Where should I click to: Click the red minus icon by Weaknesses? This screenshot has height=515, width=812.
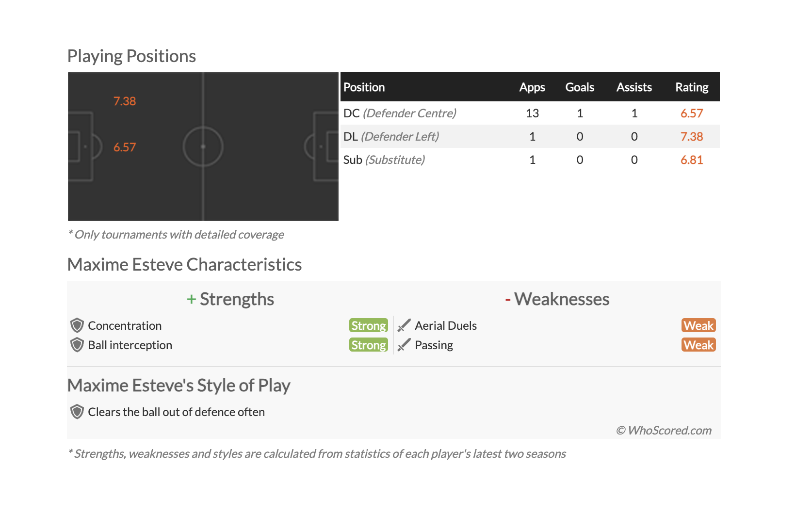click(x=508, y=299)
